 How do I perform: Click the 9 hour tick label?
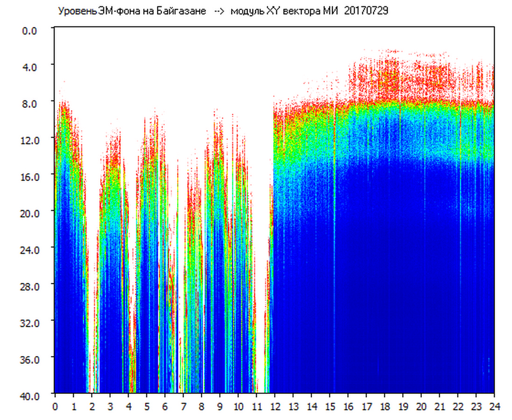[x=220, y=406]
